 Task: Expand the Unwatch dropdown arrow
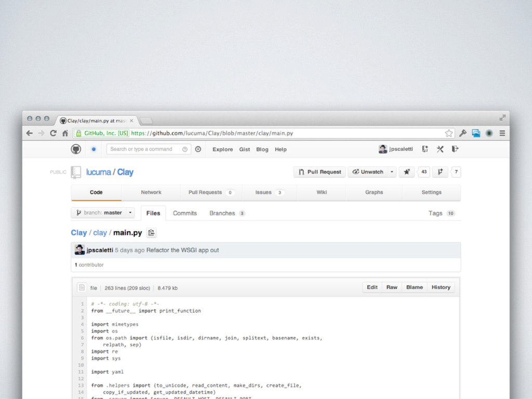[x=392, y=172]
